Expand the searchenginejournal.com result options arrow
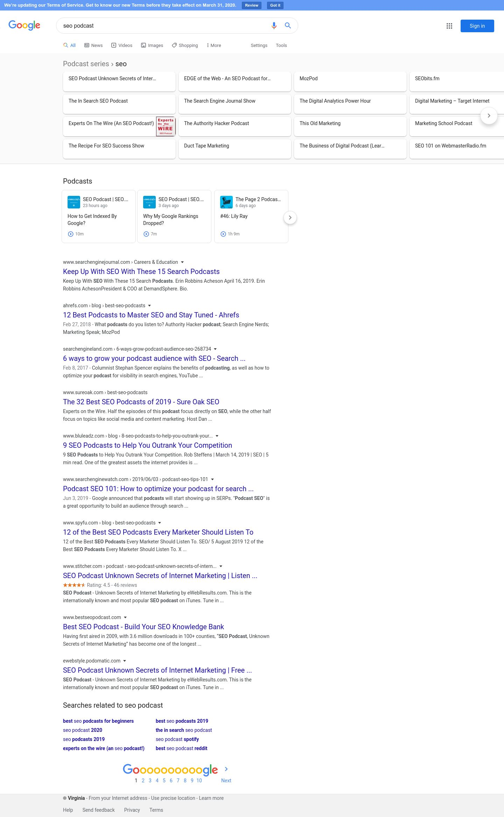The height and width of the screenshot is (817, 504). click(182, 262)
